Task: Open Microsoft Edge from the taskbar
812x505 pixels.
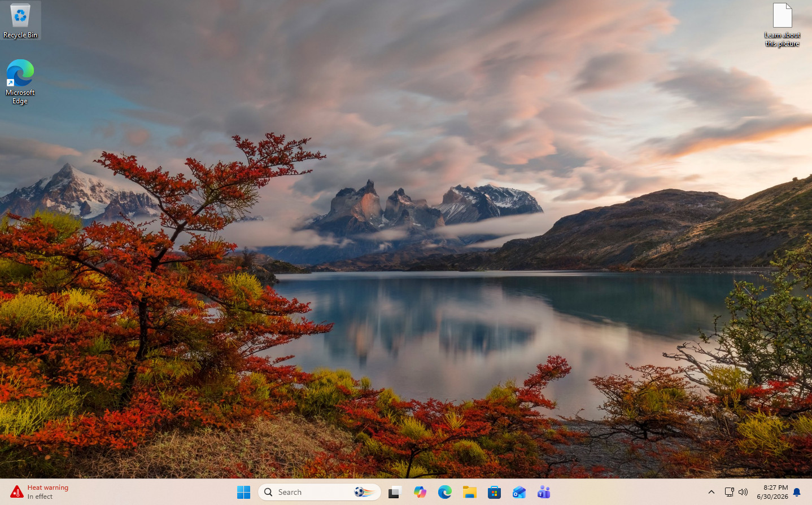Action: click(x=444, y=492)
